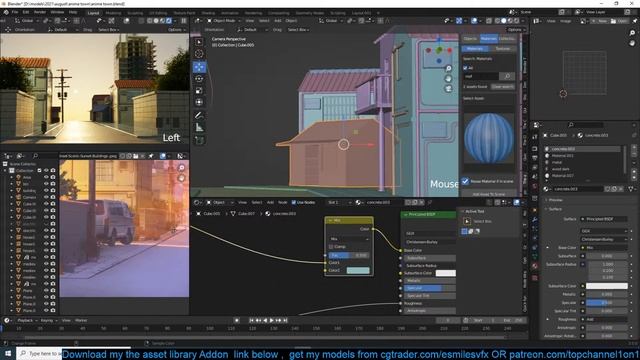This screenshot has height=360, width=640.
Task: Open the Output properties tab icon
Action: tap(535, 158)
